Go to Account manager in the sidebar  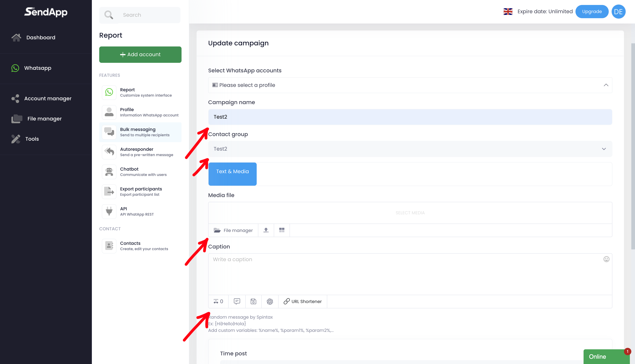(48, 98)
